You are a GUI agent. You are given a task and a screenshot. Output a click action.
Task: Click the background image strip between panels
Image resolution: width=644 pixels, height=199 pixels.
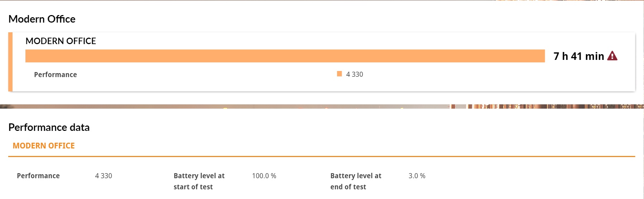tap(322, 106)
